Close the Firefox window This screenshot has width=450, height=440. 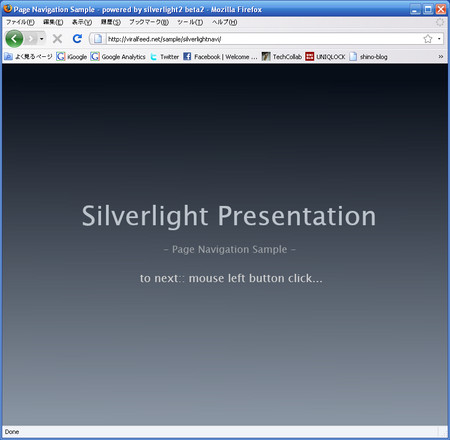click(x=441, y=9)
